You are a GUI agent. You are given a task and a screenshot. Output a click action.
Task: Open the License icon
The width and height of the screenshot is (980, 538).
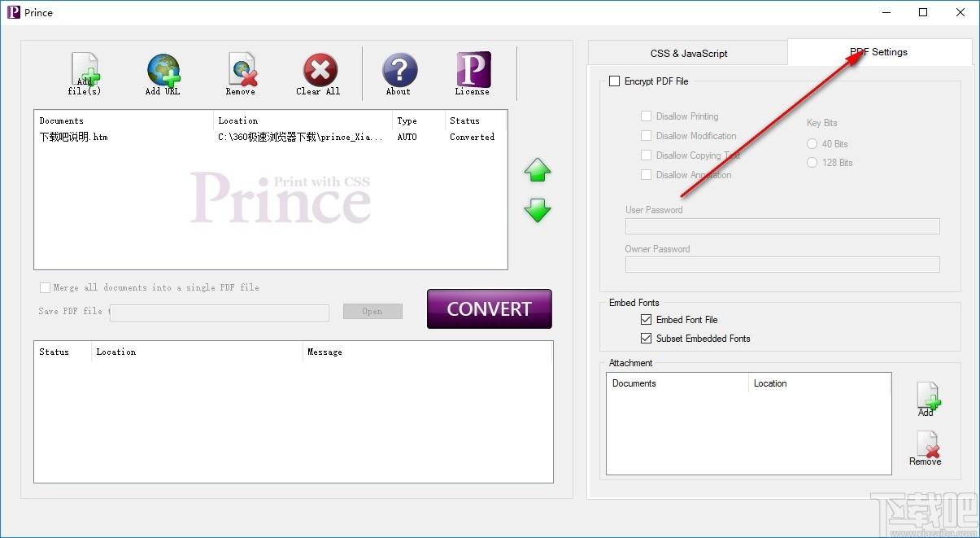click(x=473, y=74)
